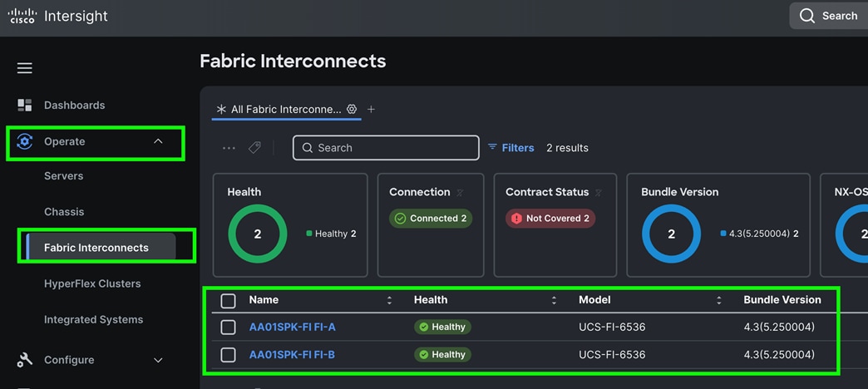Click the Healthy badge in FI-B row
The width and height of the screenshot is (868, 389).
442,354
